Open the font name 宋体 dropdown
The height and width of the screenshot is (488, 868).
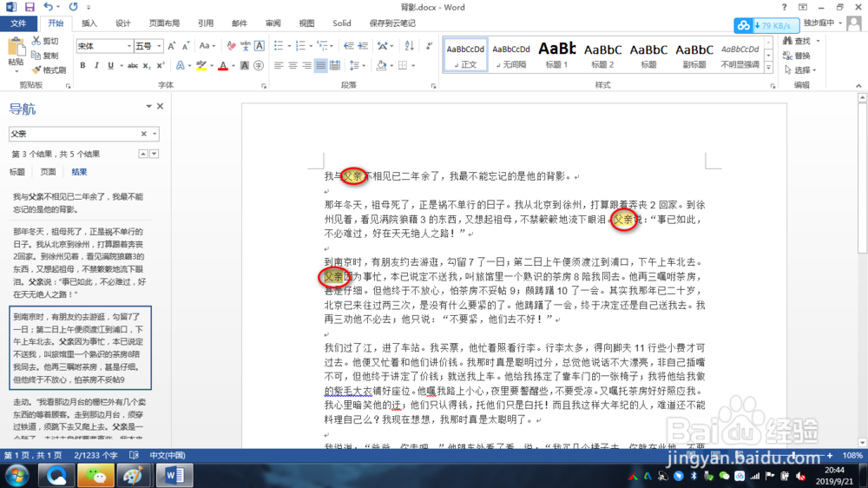(129, 46)
